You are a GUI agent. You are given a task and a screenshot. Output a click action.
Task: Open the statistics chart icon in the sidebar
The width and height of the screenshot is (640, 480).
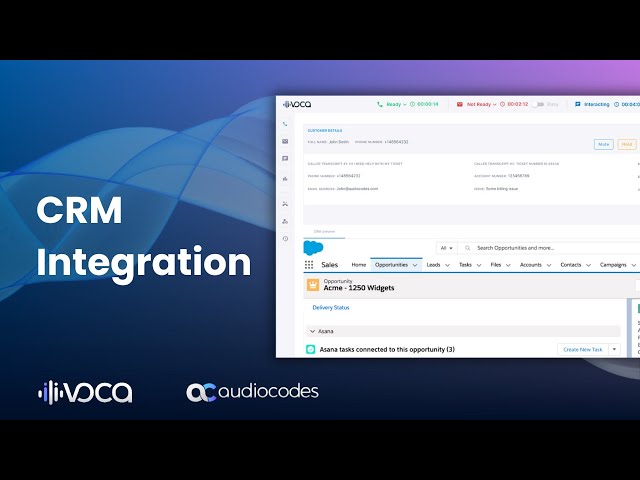pos(285,179)
